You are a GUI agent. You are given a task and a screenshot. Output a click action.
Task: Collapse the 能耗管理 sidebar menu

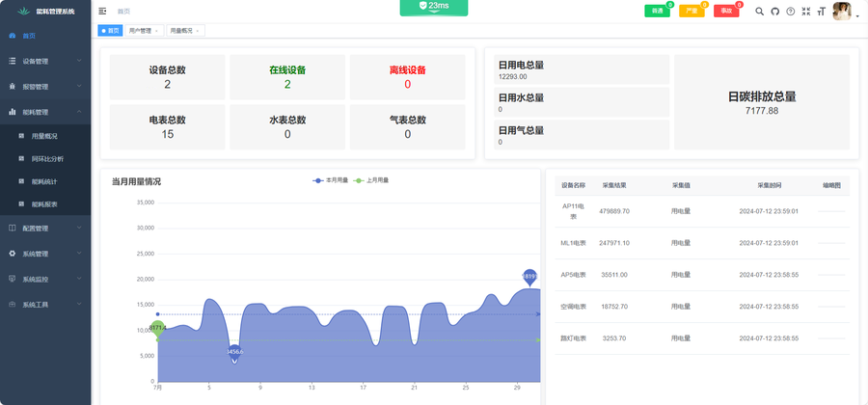(45, 112)
